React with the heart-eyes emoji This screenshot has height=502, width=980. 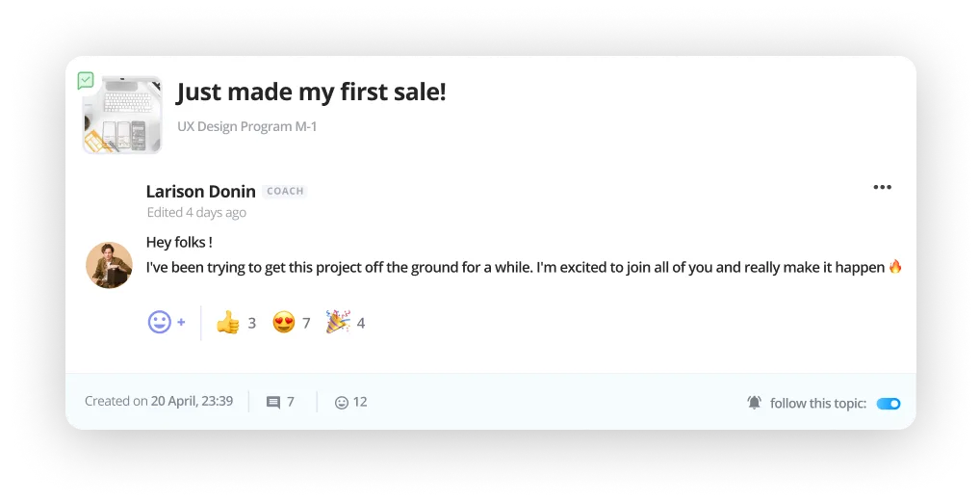click(x=284, y=322)
